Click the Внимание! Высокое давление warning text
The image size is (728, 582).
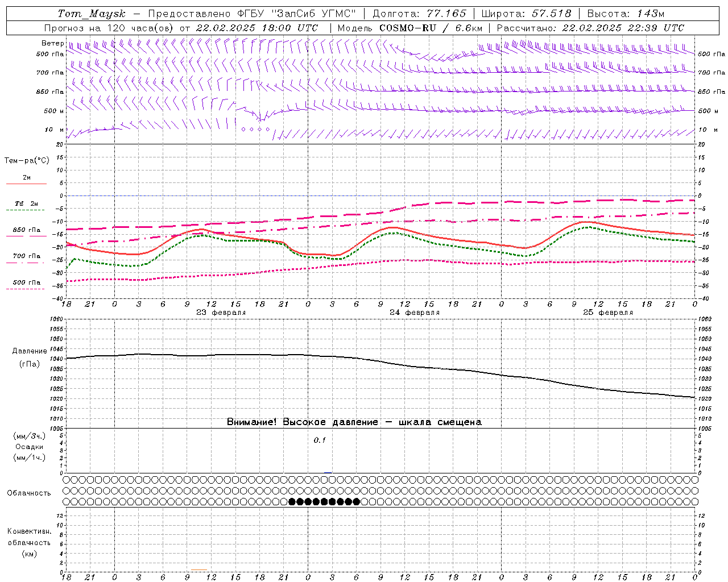click(354, 422)
